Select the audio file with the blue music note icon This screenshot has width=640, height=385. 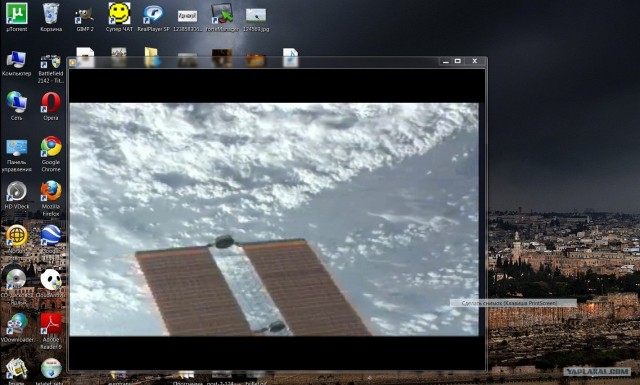pyautogui.click(x=290, y=57)
